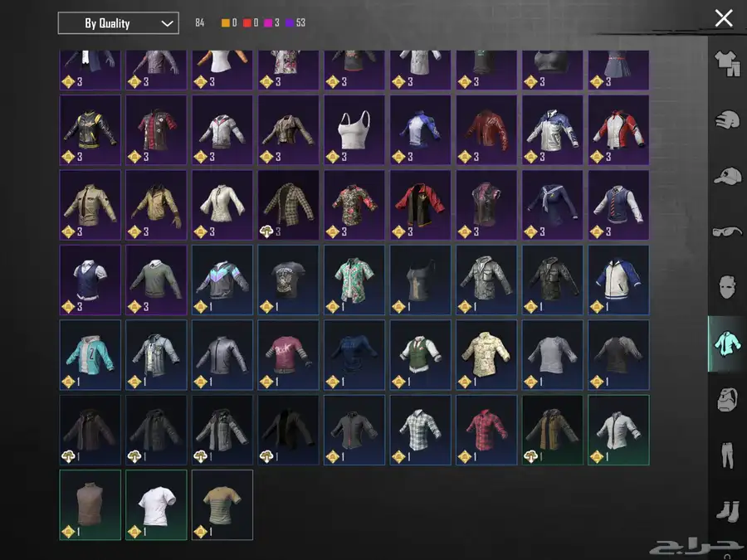The image size is (747, 560).
Task: Select the purple and teal chevron jacket
Action: [222, 280]
